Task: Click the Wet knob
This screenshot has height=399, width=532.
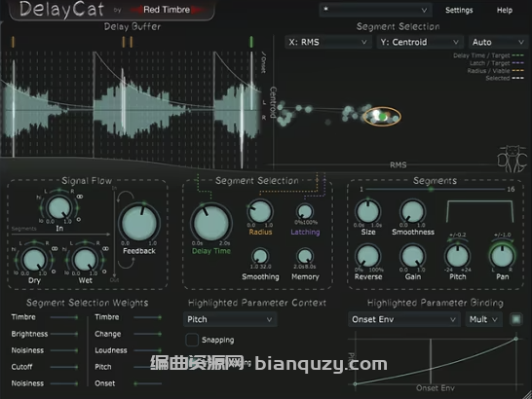Action: pyautogui.click(x=85, y=259)
